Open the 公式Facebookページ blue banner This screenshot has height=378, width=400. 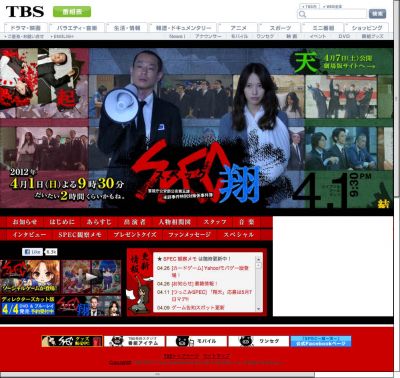(x=321, y=341)
